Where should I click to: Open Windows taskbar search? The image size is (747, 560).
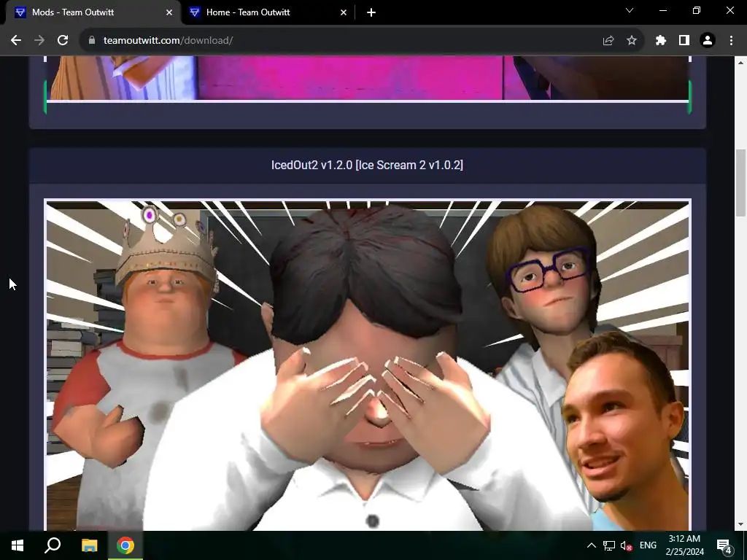point(53,545)
